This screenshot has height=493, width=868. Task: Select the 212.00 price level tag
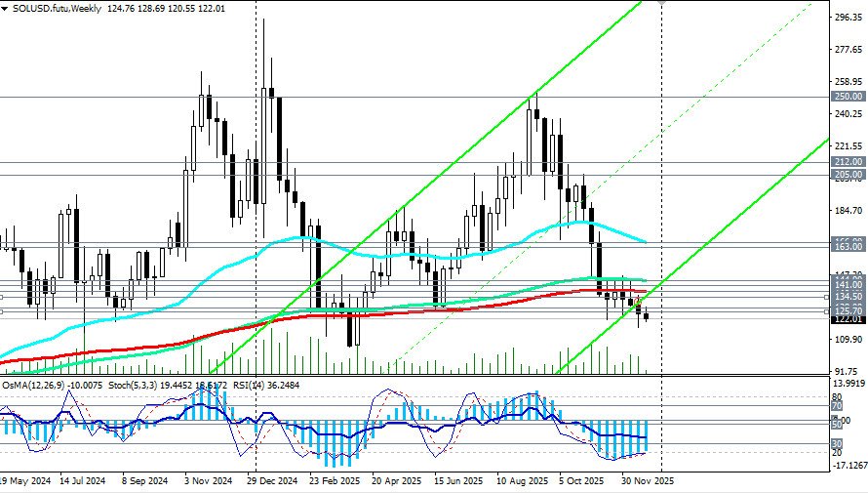tap(847, 162)
